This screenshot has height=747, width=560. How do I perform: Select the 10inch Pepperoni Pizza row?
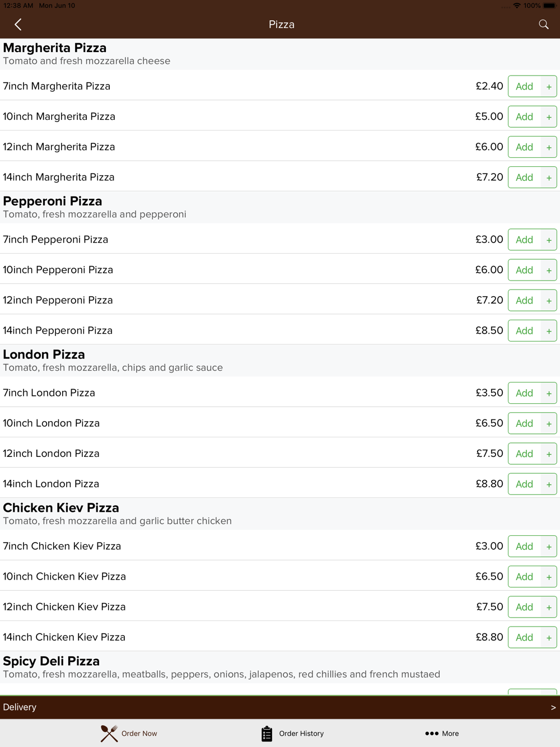[280, 269]
